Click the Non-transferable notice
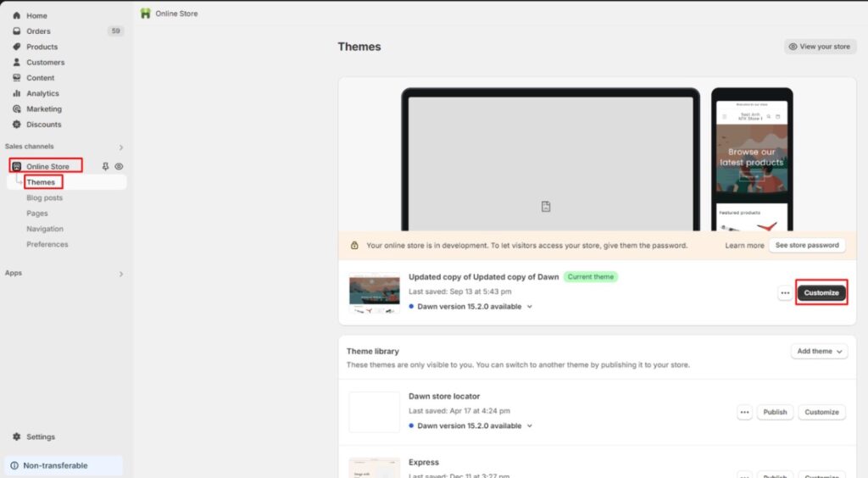The width and height of the screenshot is (868, 478). (x=64, y=465)
